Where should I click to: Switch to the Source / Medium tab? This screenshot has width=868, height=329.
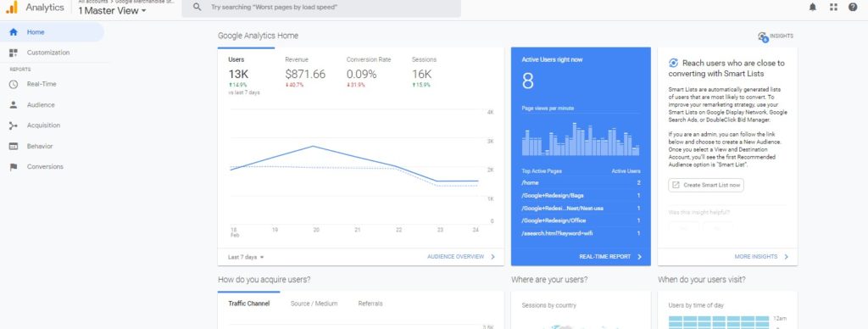[314, 304]
